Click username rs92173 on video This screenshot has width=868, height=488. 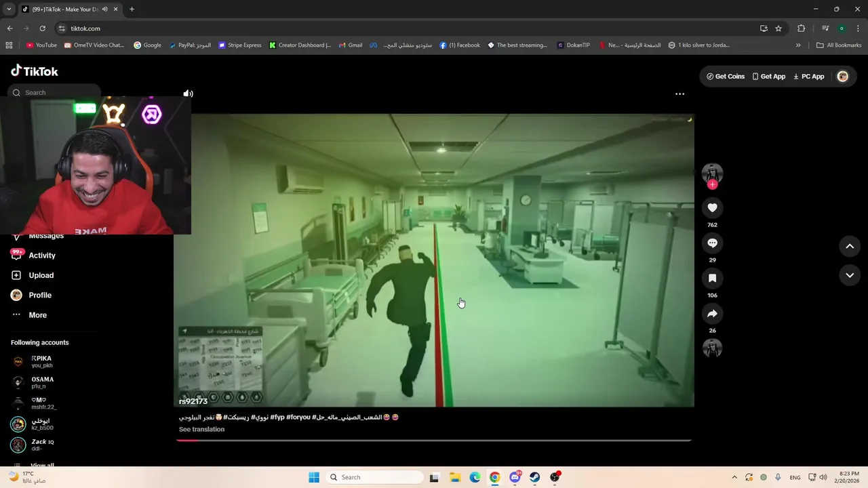point(193,401)
